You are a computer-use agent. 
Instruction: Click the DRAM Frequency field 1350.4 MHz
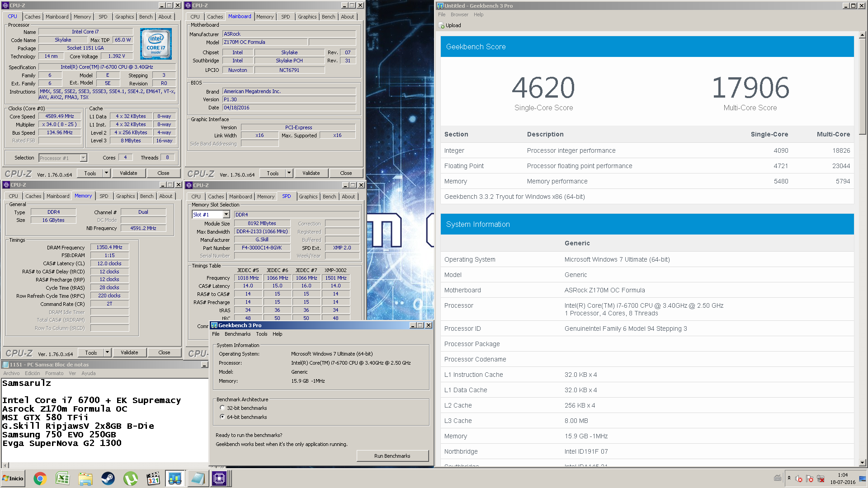tap(109, 247)
